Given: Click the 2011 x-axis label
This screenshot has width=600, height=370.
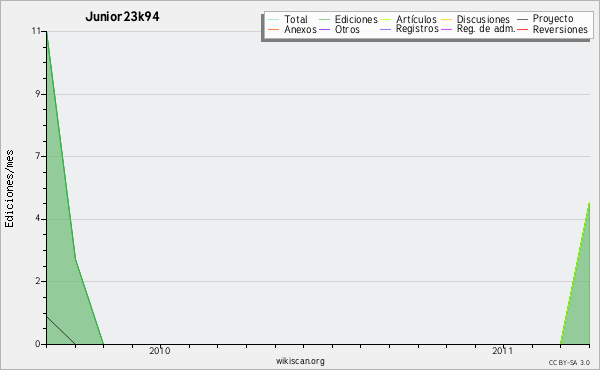Looking at the screenshot, I should [x=502, y=351].
